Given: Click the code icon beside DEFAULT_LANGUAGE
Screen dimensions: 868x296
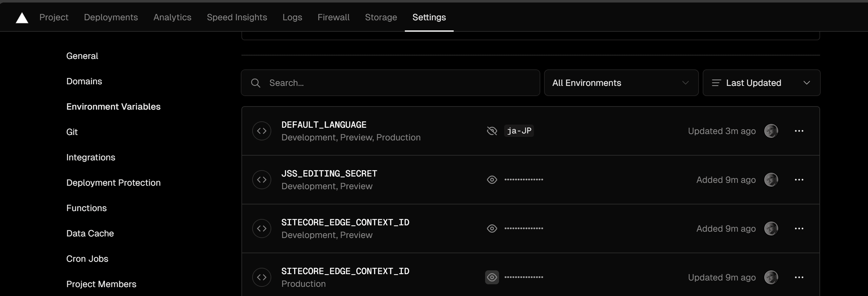Looking at the screenshot, I should click(261, 131).
